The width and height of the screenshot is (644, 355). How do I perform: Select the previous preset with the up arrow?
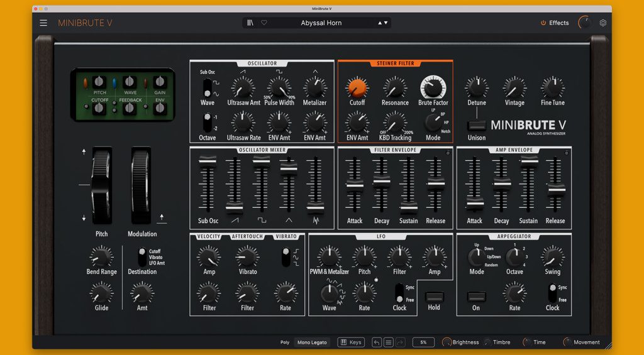[380, 23]
